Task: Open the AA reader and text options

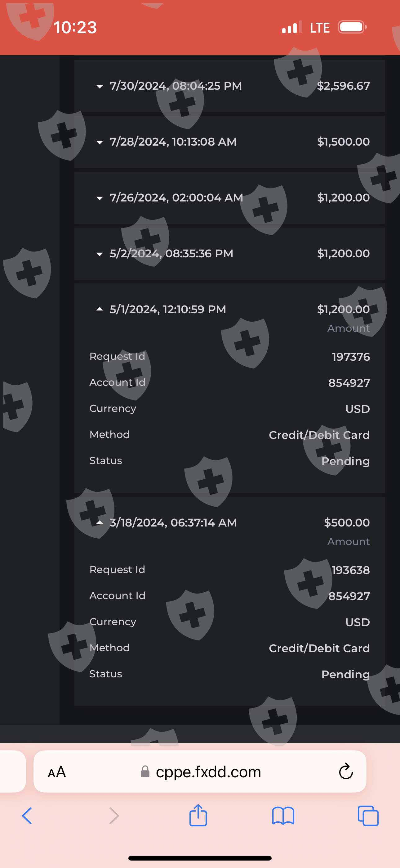Action: click(57, 772)
